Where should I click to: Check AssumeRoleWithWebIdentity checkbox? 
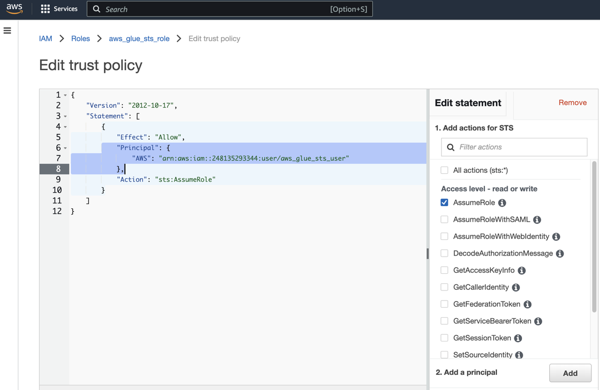point(444,236)
